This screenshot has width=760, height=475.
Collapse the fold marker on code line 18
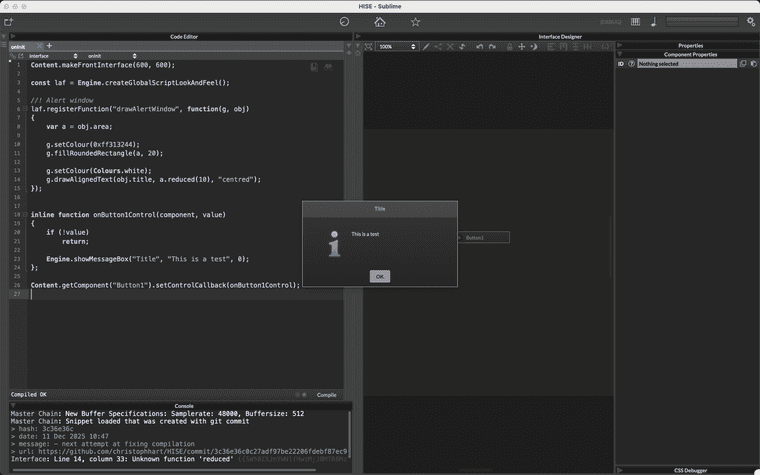tap(25, 215)
